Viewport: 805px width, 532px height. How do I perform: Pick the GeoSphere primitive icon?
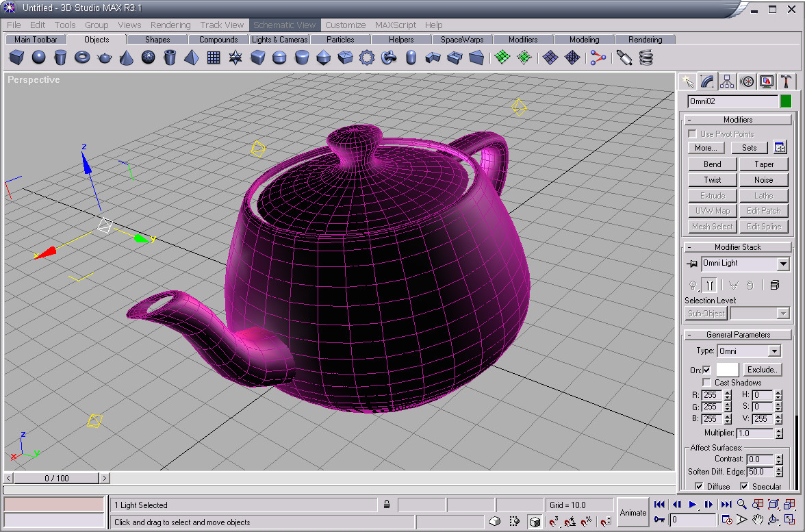click(149, 58)
